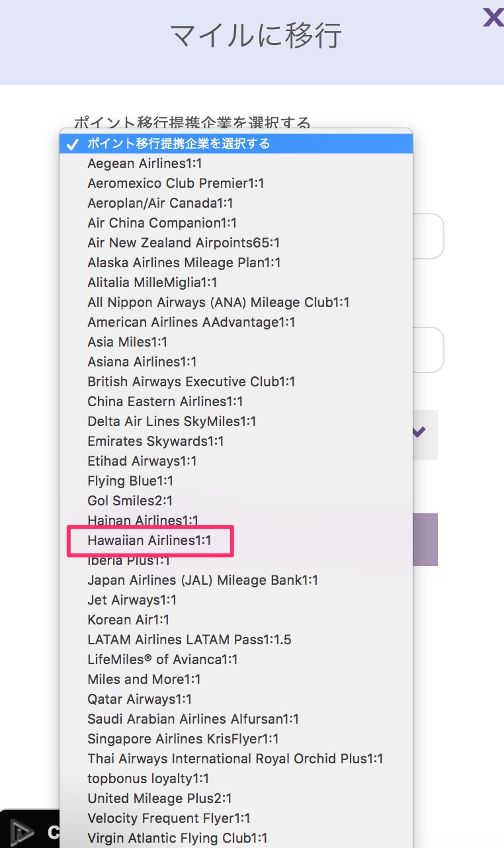Choose Aegean Airlines 1:1 option
This screenshot has height=848, width=504.
pyautogui.click(x=145, y=163)
